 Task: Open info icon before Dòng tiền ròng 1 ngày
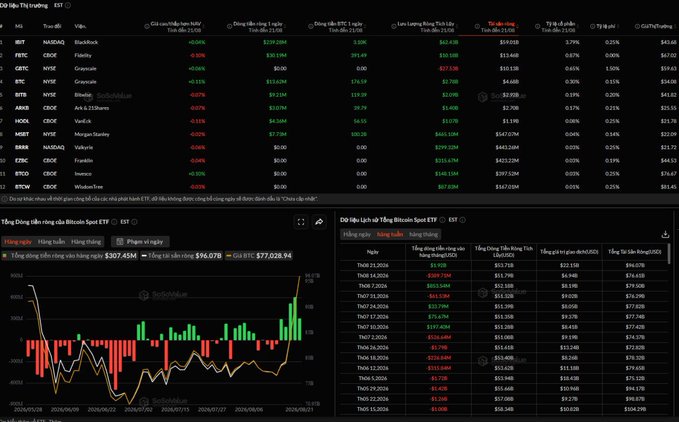pyautogui.click(x=230, y=26)
